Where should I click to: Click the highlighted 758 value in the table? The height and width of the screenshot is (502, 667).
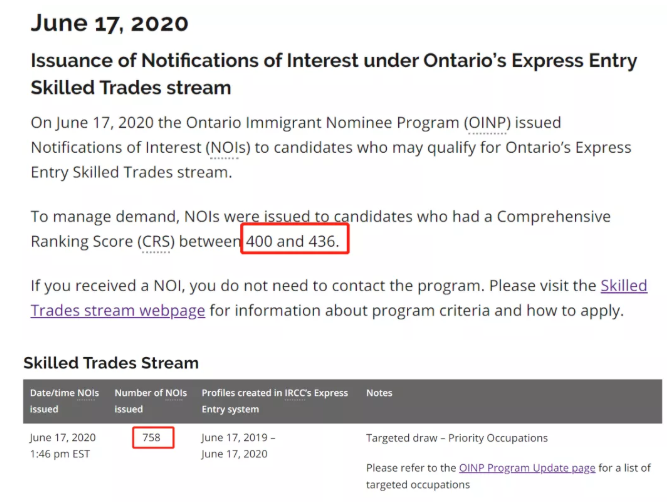[152, 437]
